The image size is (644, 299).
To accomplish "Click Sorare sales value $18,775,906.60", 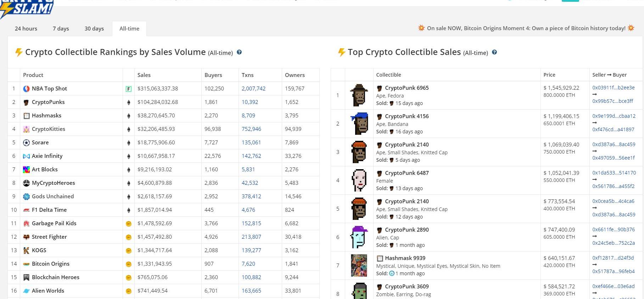I will [156, 143].
